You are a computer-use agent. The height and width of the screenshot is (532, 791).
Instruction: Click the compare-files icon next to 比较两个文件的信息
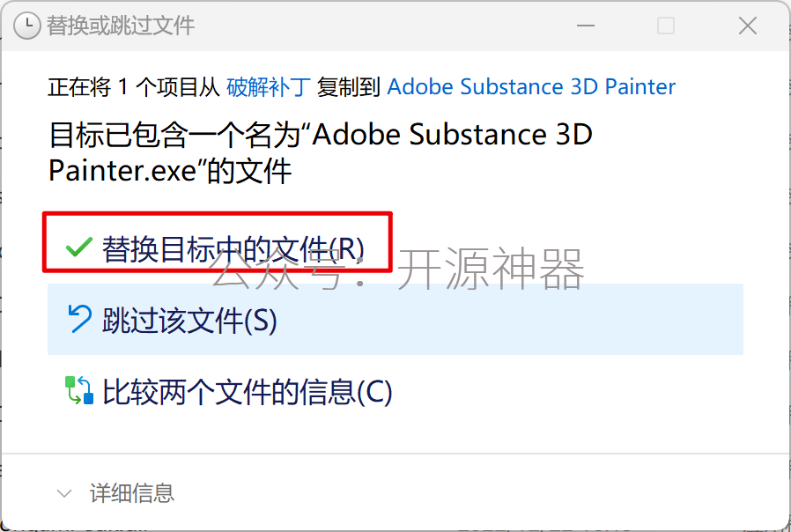79,390
